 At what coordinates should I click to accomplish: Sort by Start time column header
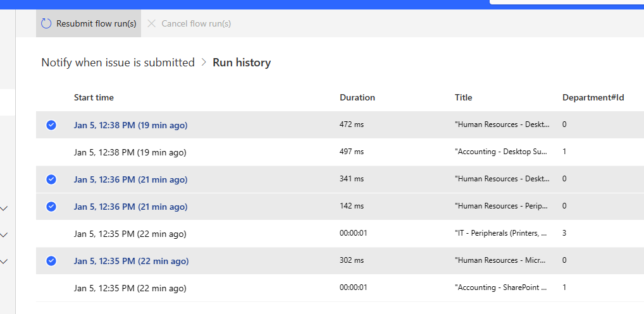94,97
